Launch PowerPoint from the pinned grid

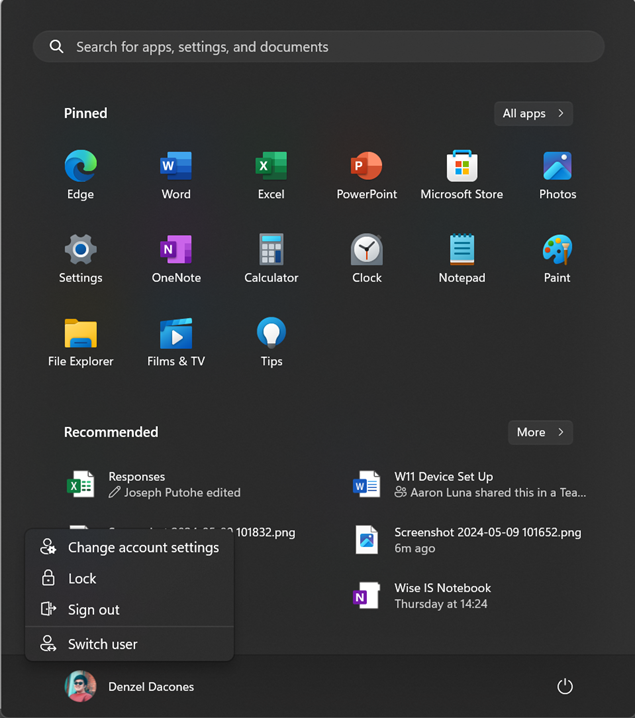pyautogui.click(x=366, y=166)
